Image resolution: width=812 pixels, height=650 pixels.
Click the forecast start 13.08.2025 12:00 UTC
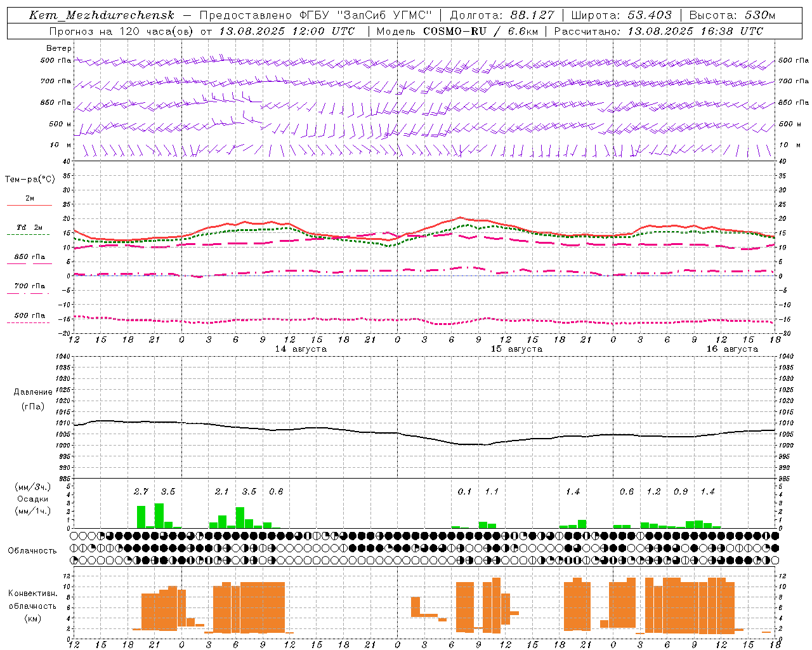coord(287,31)
